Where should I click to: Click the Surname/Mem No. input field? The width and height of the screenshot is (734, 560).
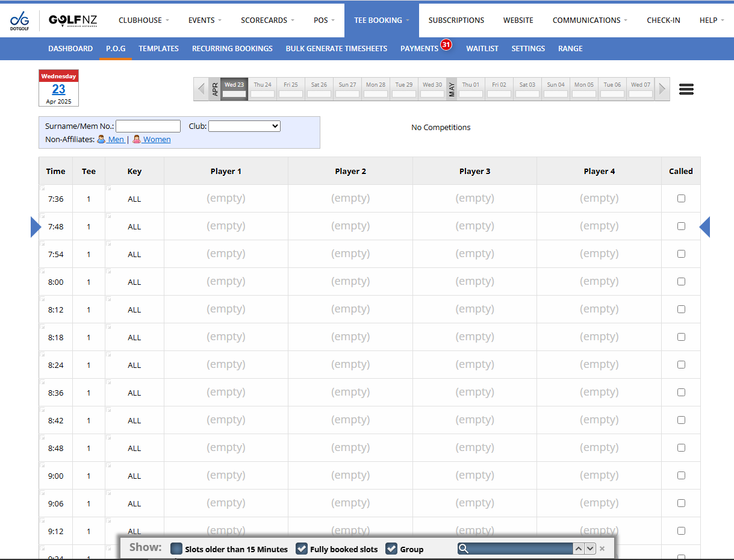148,126
